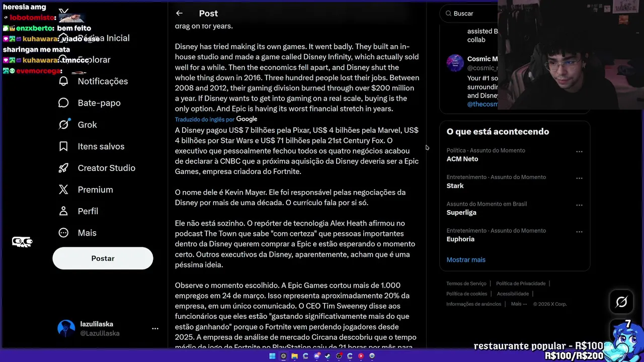The image size is (644, 362).
Task: Click the Postar button
Action: tap(103, 258)
